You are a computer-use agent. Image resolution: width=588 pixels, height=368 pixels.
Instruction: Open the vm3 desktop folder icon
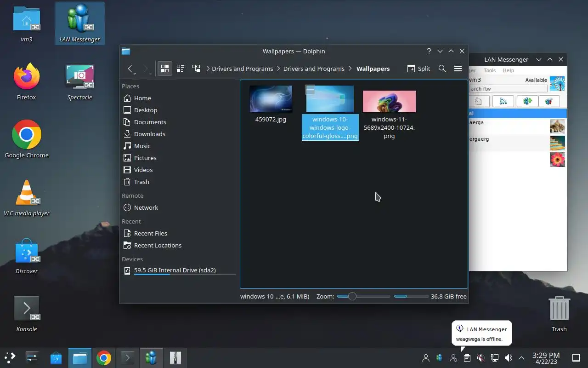pos(27,24)
